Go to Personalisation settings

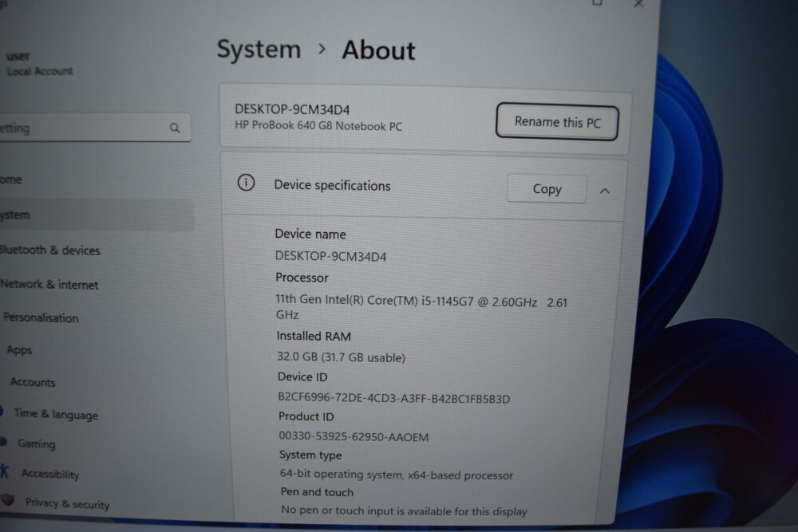point(41,318)
